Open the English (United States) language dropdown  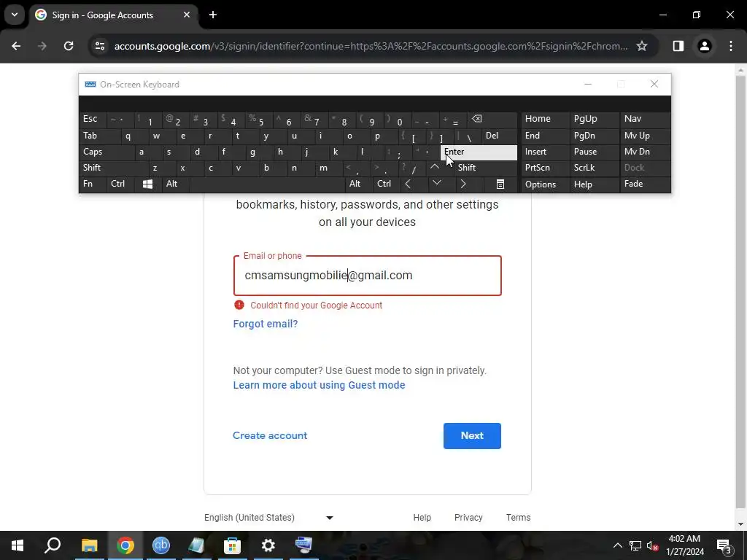click(268, 518)
